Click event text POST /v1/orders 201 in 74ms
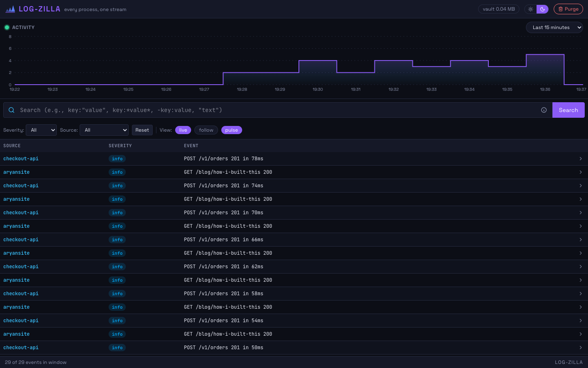The height and width of the screenshot is (368, 588). pyautogui.click(x=224, y=186)
